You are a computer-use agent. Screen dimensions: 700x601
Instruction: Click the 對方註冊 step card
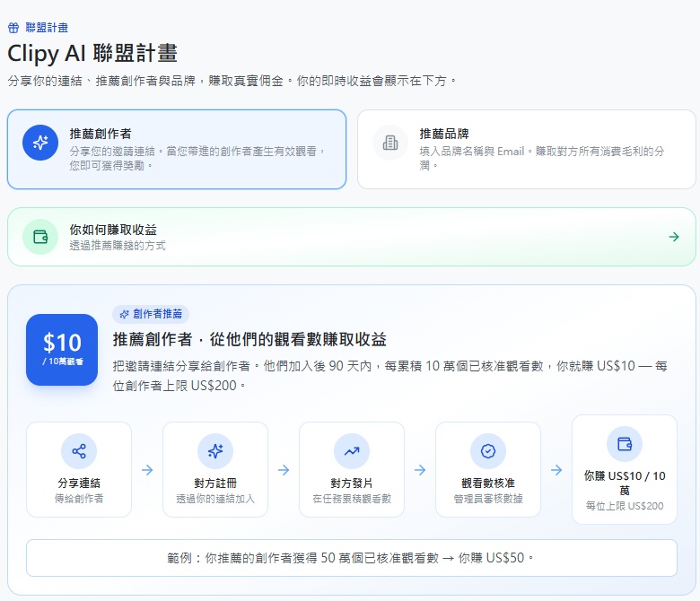pos(215,470)
